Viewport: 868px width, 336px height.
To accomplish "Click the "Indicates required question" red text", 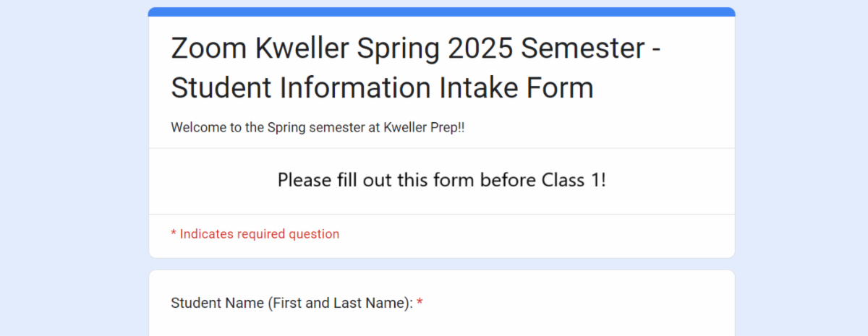I will pos(259,234).
